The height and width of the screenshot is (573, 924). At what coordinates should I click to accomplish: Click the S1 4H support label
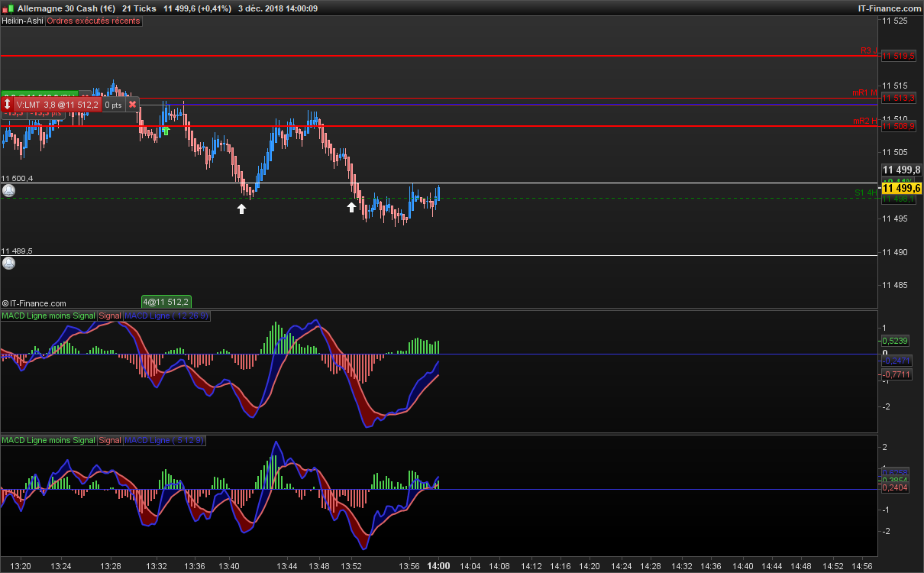(x=865, y=193)
